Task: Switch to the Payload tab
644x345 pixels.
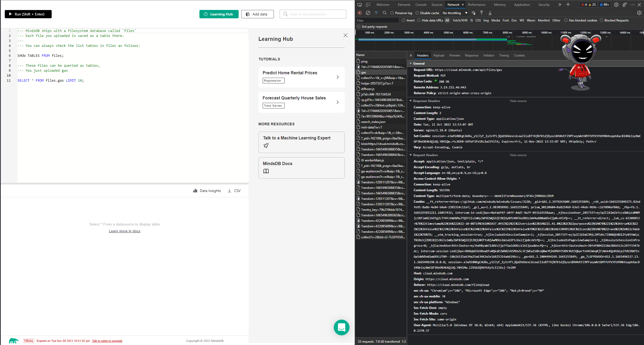Action: pyautogui.click(x=439, y=55)
